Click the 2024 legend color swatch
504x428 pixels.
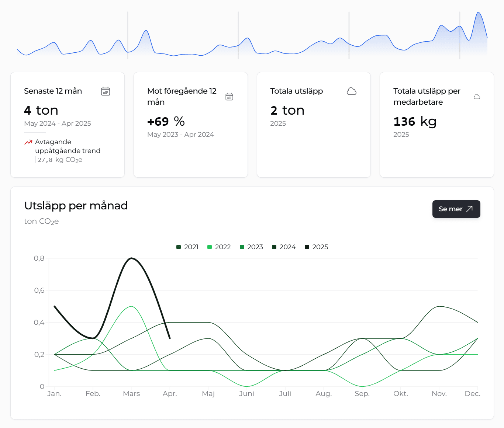pyautogui.click(x=274, y=247)
